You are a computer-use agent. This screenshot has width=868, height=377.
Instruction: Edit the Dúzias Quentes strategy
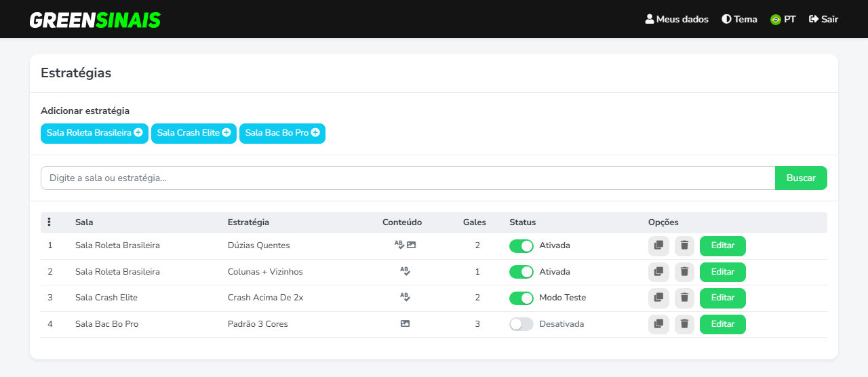pos(723,245)
